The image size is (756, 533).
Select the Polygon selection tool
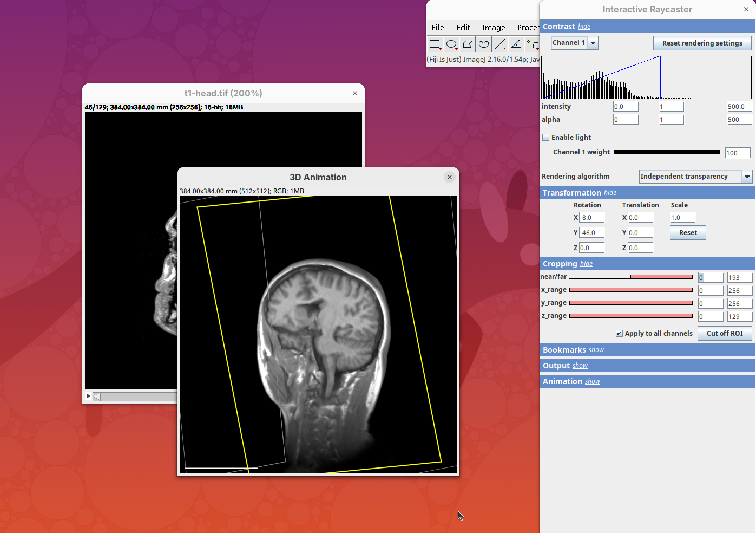point(468,44)
